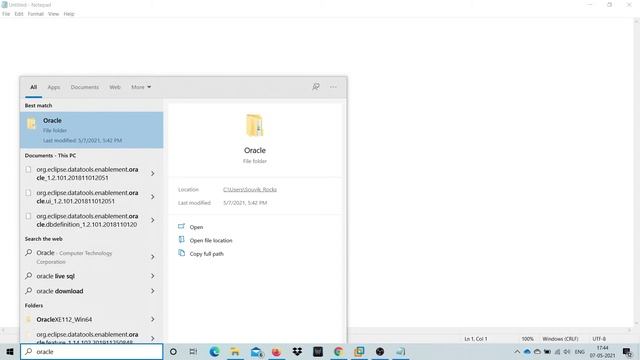
Task: Open the notification center icon
Action: [627, 352]
